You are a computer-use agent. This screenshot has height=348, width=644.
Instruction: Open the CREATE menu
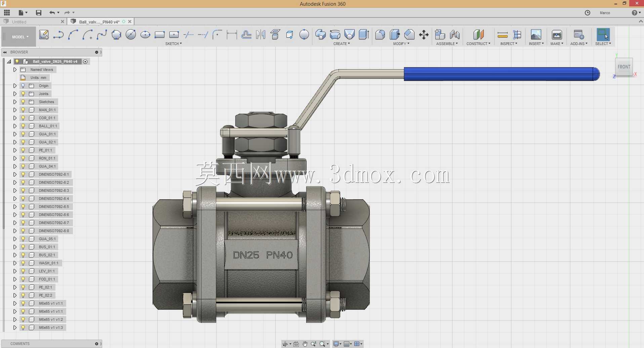click(x=341, y=44)
